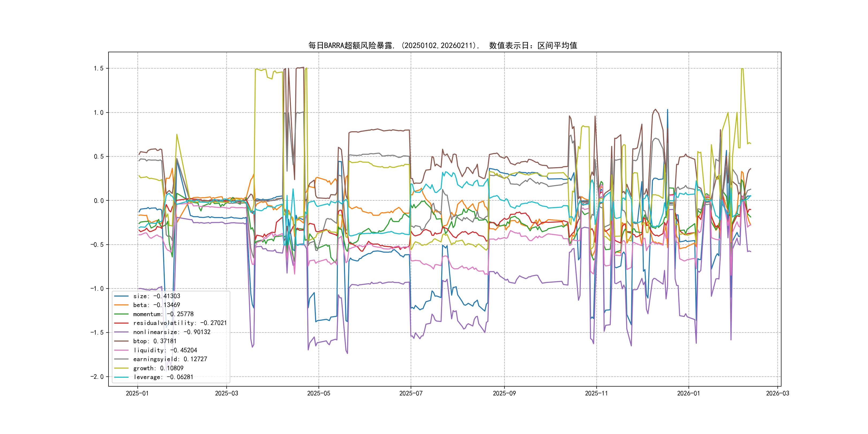
Task: Click the nonlinearsize legend purple swatch
Action: [121, 332]
